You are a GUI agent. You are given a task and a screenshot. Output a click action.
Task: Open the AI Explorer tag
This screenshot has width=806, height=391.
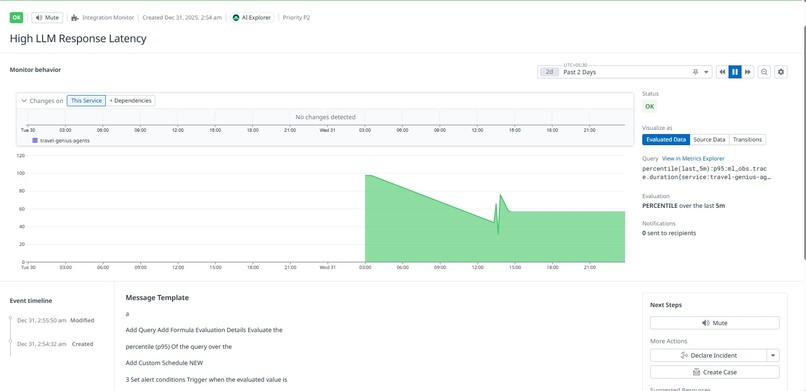point(252,17)
